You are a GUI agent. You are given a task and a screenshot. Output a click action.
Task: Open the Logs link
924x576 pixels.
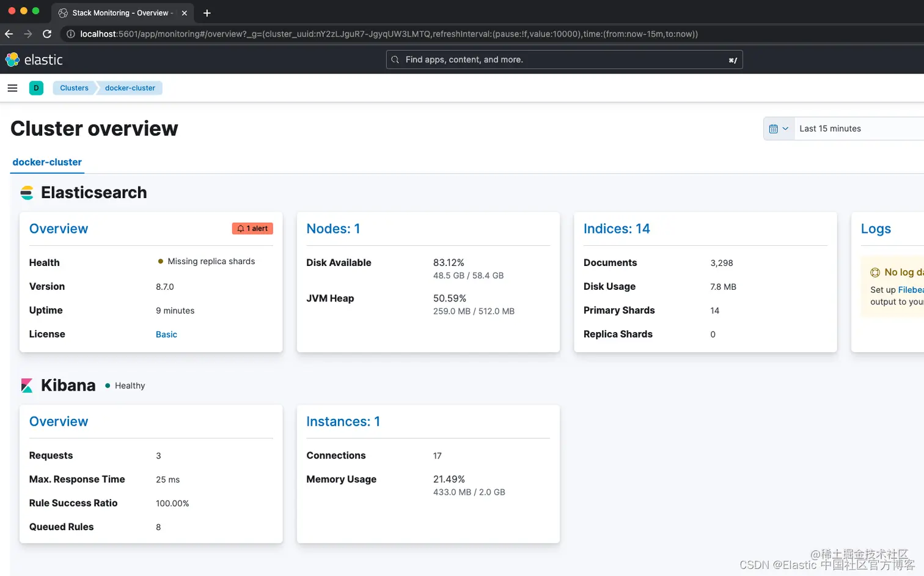pyautogui.click(x=876, y=229)
